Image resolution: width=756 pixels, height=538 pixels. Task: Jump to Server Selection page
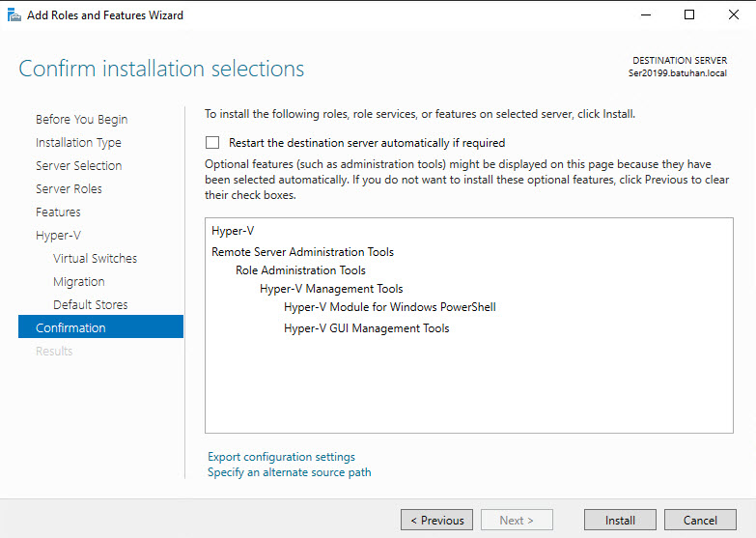78,166
